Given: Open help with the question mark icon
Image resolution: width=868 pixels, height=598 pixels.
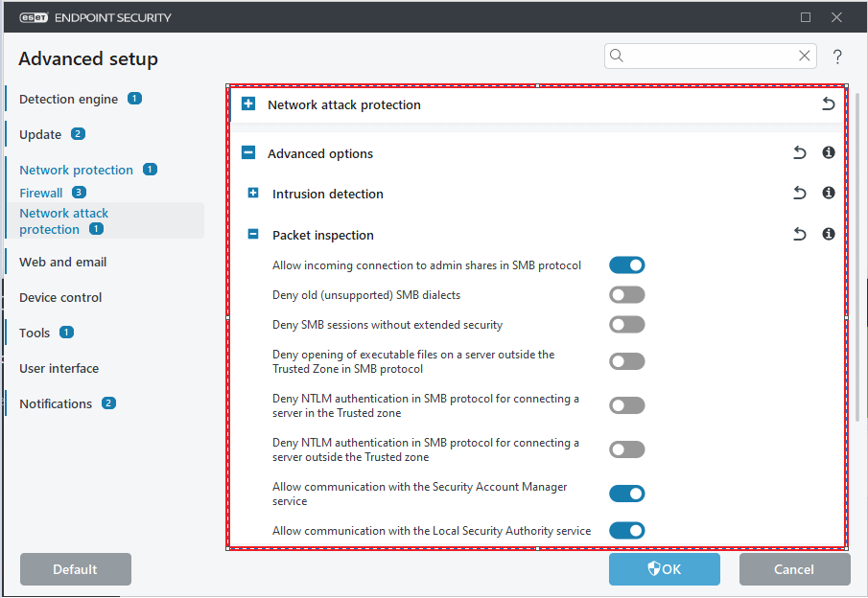Looking at the screenshot, I should (x=837, y=57).
